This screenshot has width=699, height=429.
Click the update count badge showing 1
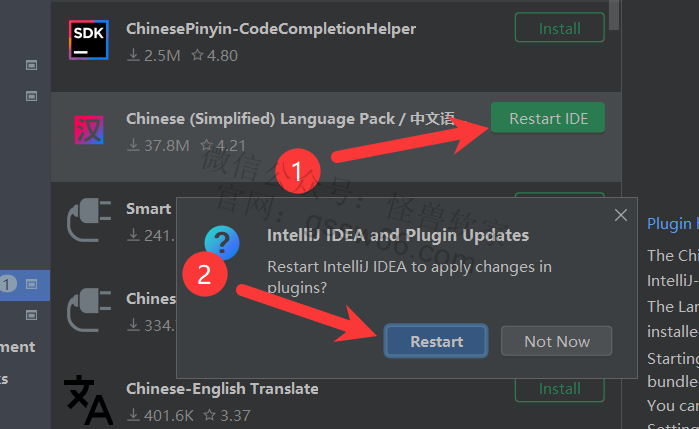point(9,284)
